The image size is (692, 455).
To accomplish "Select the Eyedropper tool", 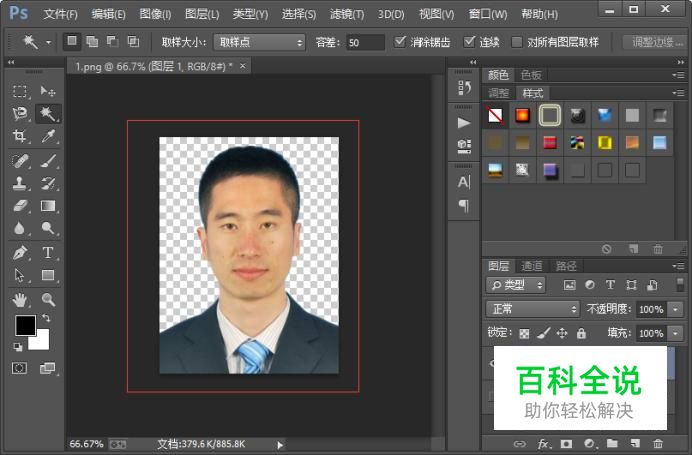I will pos(47,137).
